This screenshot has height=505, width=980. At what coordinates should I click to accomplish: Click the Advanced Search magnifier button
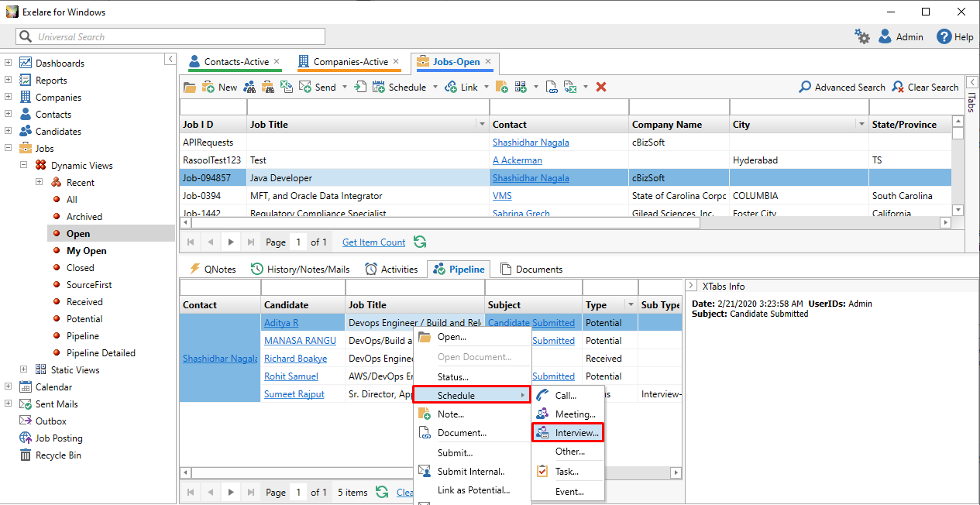pyautogui.click(x=841, y=88)
